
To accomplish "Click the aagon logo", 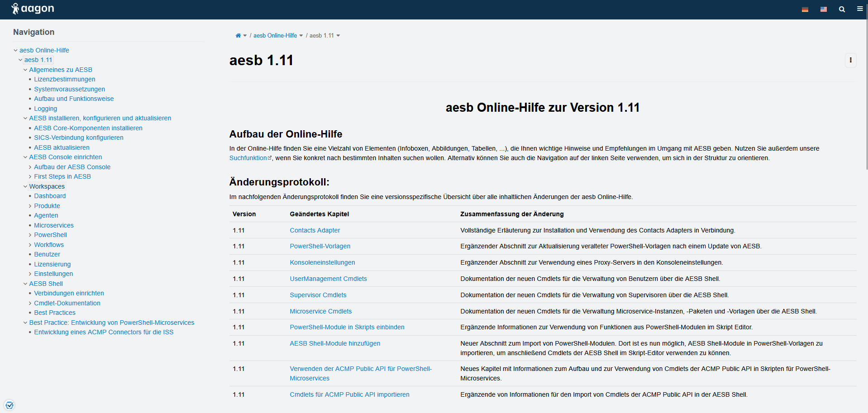I will (33, 9).
